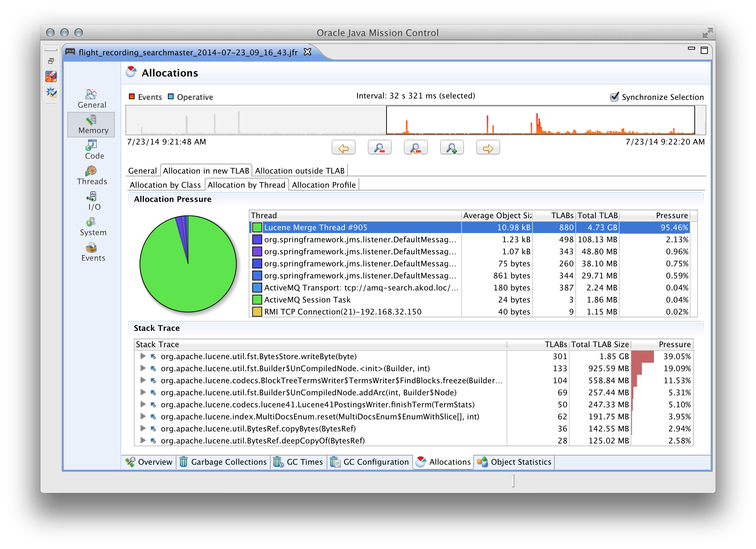The height and width of the screenshot is (549, 756).
Task: Select the Lucene Merge Thread #905 row
Action: (x=470, y=227)
